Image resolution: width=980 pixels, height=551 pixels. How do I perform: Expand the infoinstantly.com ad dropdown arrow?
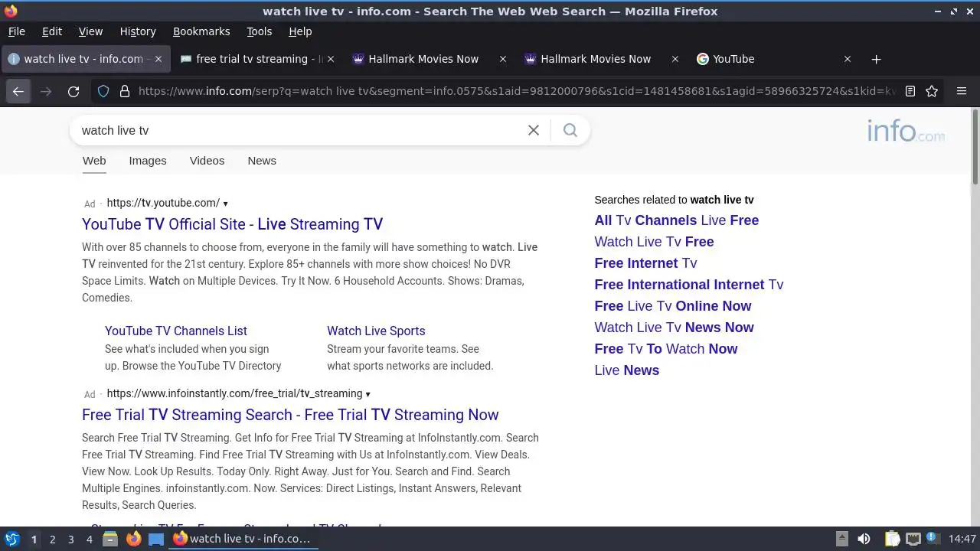click(367, 394)
